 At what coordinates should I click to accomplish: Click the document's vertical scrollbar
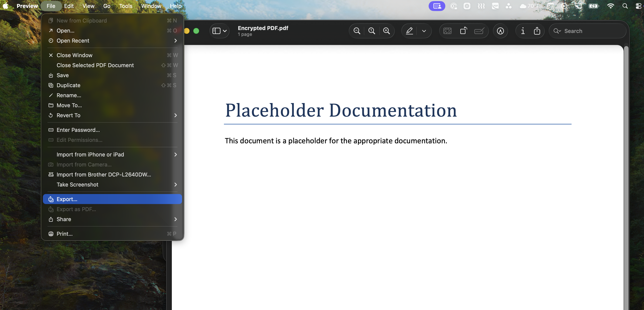626,175
